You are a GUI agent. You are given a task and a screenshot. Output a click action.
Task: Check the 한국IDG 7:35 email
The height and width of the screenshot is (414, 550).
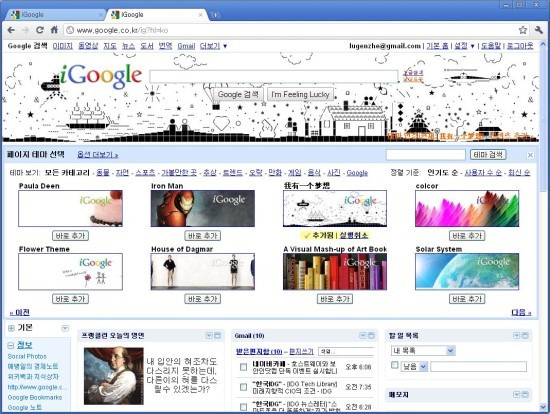(243, 387)
